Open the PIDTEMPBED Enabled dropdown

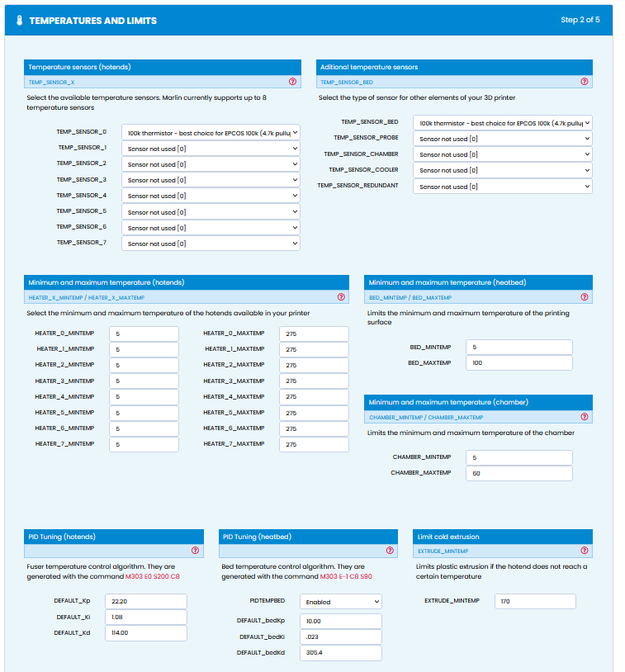click(x=341, y=602)
